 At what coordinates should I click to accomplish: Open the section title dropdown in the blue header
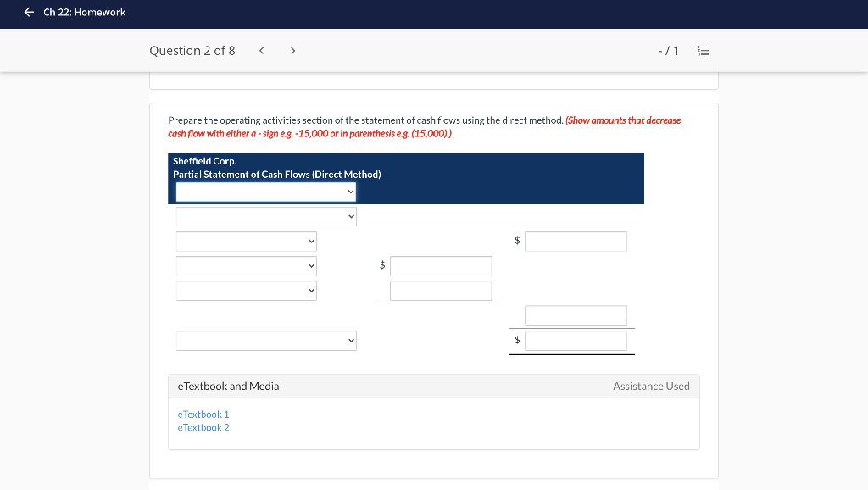click(265, 191)
